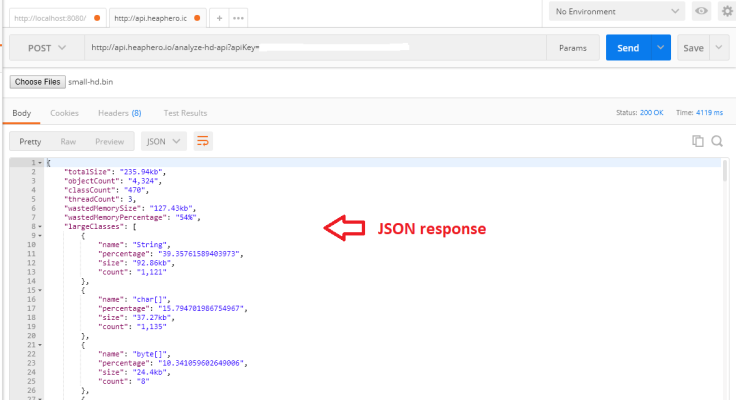736x400 pixels.
Task: Switch response view to Pretty
Action: coord(30,141)
